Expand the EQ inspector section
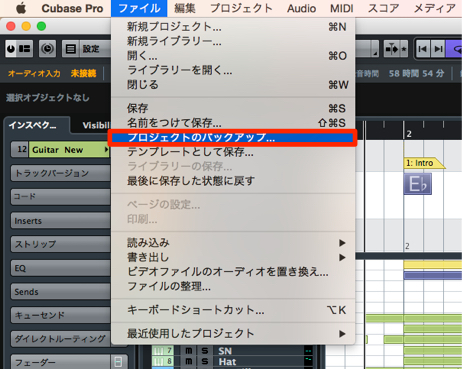The height and width of the screenshot is (369, 462). pyautogui.click(x=61, y=268)
